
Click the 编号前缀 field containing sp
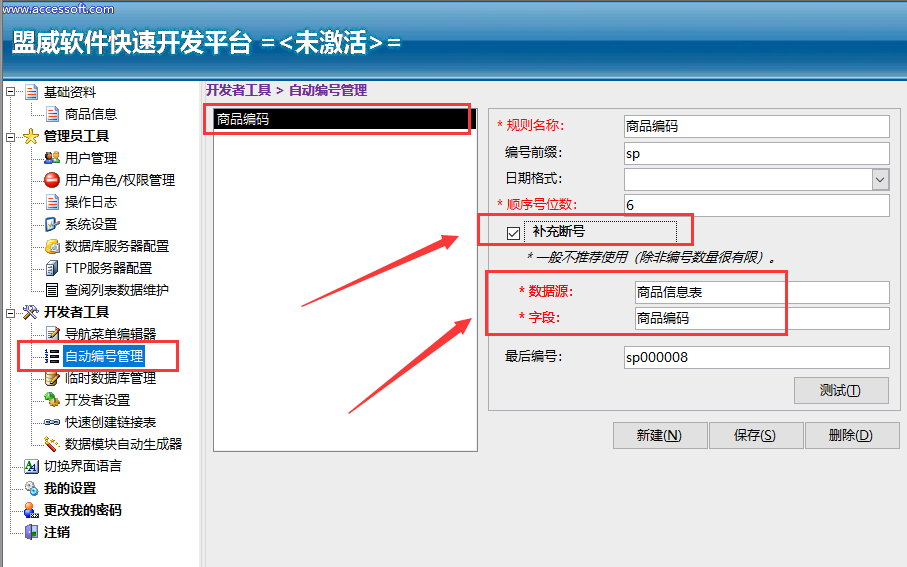(757, 153)
